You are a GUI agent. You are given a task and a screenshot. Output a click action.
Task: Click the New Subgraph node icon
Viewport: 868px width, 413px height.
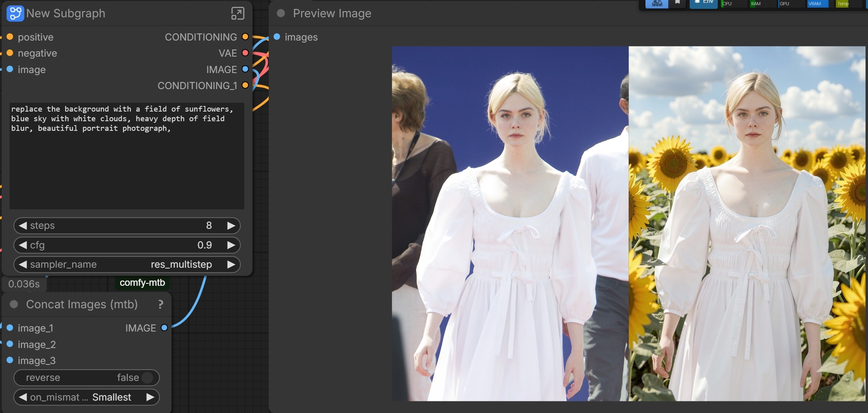coord(15,13)
